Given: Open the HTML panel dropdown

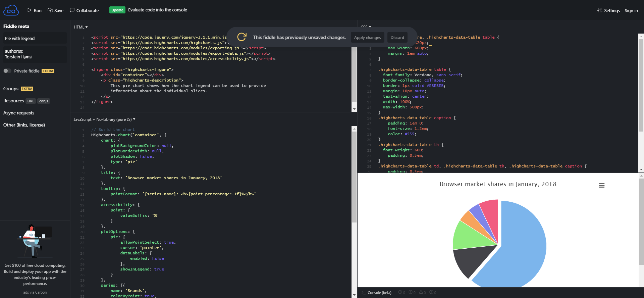Looking at the screenshot, I should [81, 27].
